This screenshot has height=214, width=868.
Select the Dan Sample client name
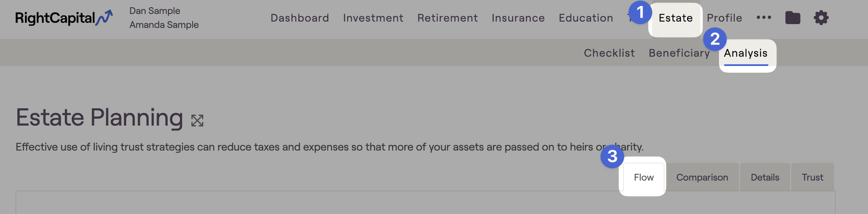[x=155, y=11]
